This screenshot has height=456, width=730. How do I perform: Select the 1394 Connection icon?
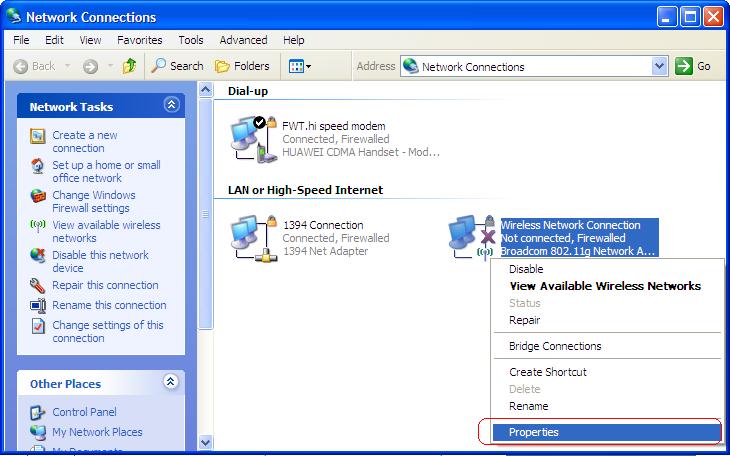[254, 238]
